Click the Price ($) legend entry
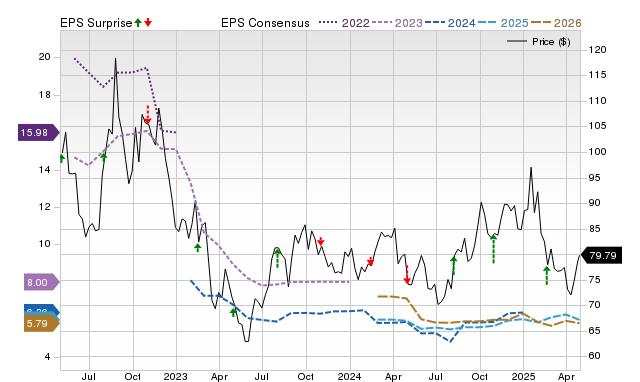This screenshot has width=640, height=382. click(x=539, y=42)
